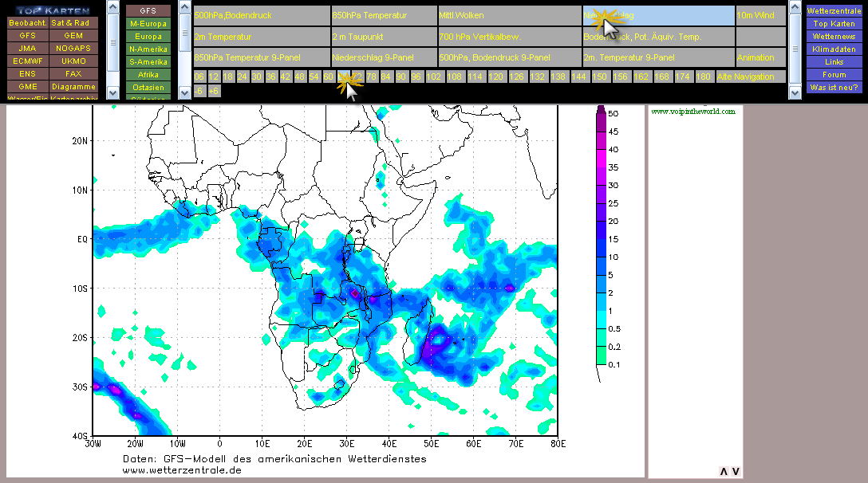Show the Niederschlag map

659,15
